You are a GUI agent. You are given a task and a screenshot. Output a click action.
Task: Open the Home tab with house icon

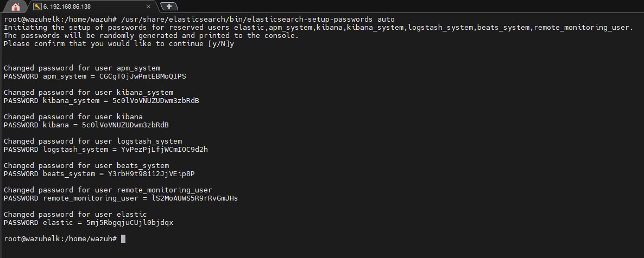tap(15, 7)
